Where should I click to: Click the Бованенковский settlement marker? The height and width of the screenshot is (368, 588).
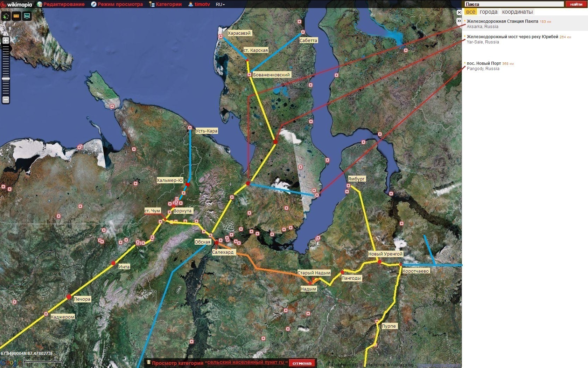click(249, 75)
